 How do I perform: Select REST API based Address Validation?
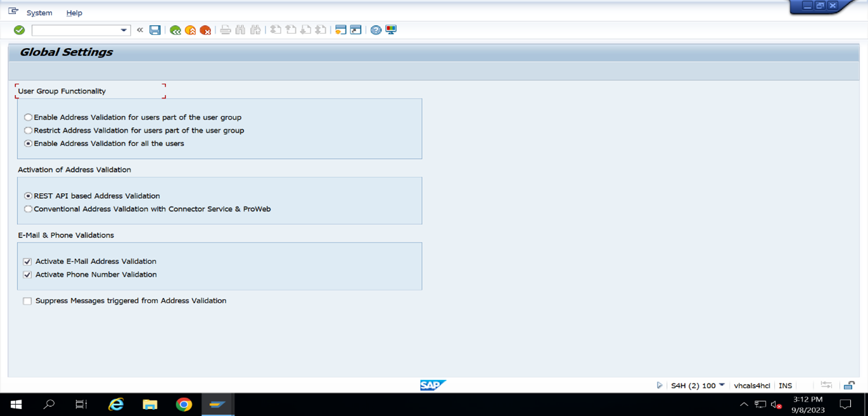point(28,196)
